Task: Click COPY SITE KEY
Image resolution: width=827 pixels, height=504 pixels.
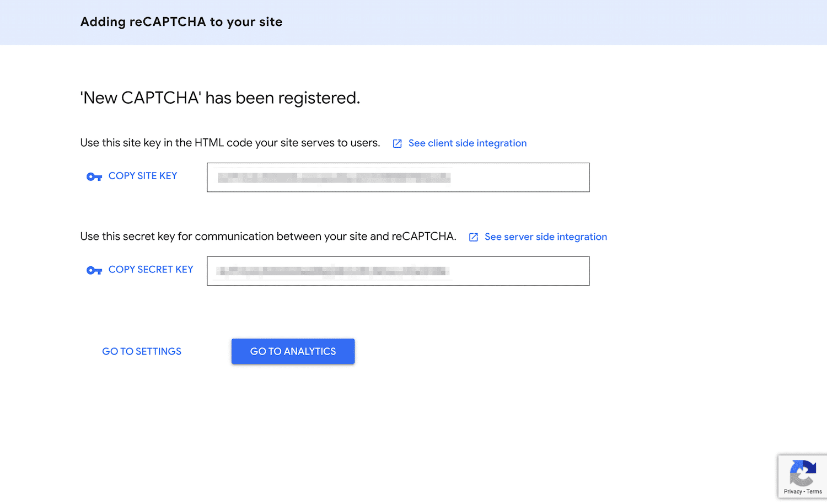Action: [x=142, y=175]
